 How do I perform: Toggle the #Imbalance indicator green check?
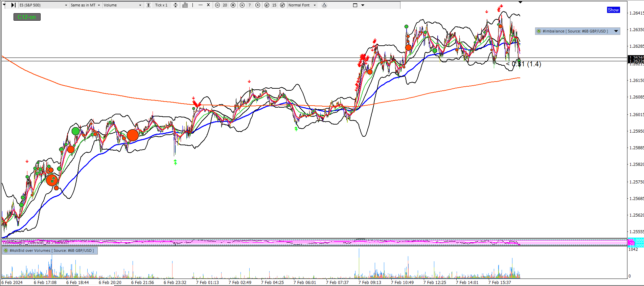tap(539, 31)
